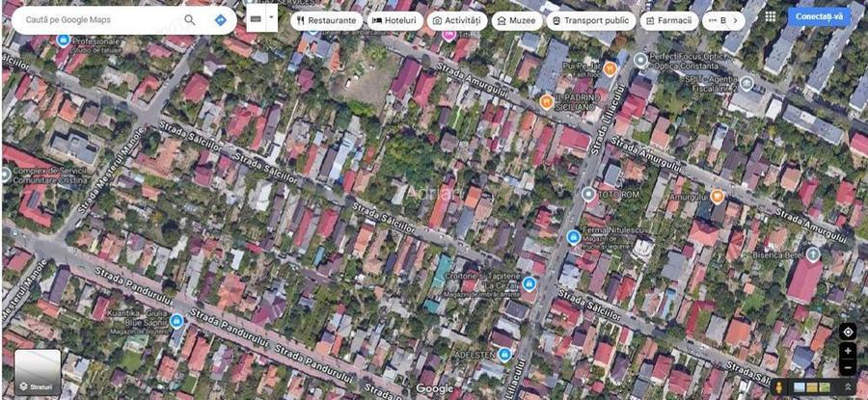Zoom out with the minus button
The width and height of the screenshot is (868, 400).
tap(848, 367)
